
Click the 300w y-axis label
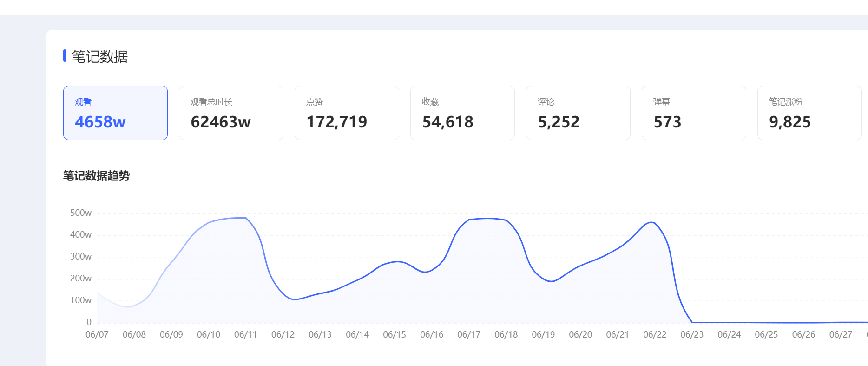click(81, 257)
